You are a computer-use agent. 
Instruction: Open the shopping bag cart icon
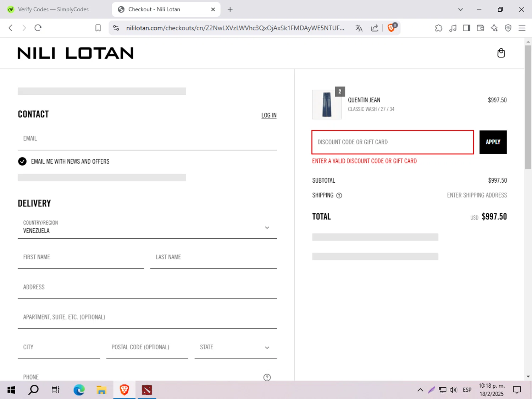(501, 53)
